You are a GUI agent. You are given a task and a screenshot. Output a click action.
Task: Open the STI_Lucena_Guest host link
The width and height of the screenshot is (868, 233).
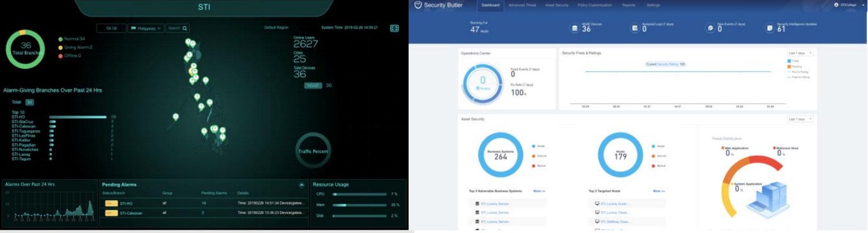click(616, 203)
